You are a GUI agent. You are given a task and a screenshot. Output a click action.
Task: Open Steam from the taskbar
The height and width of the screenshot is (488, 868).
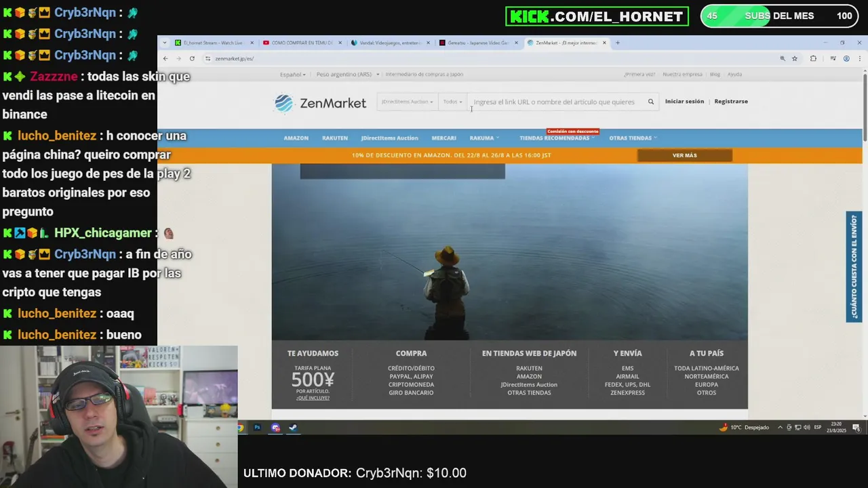point(293,428)
